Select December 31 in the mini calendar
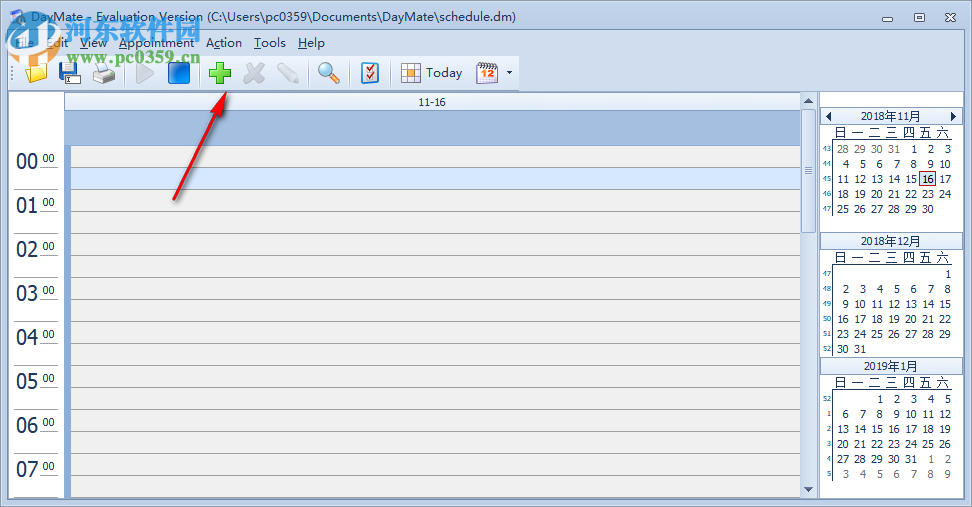The image size is (972, 507). pyautogui.click(x=860, y=349)
